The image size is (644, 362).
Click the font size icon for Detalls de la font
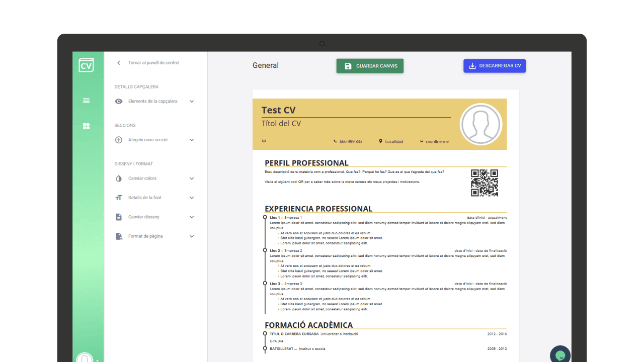point(119,198)
